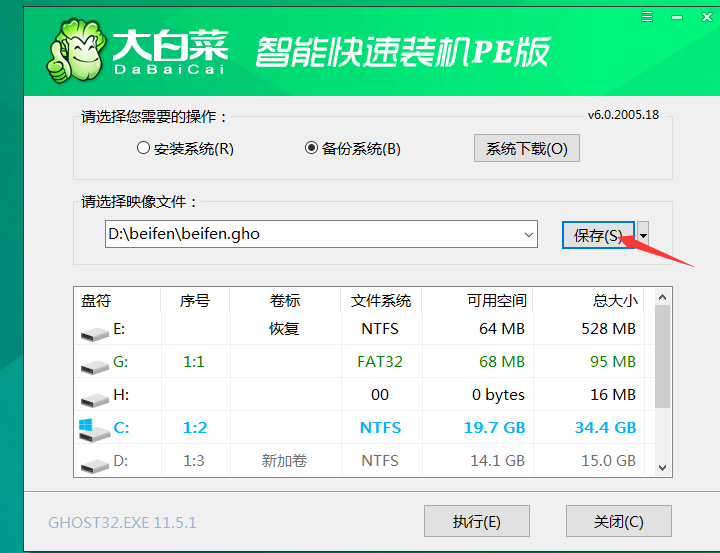Select the D: drive letter
Screen dimensions: 720x553
tap(121, 461)
